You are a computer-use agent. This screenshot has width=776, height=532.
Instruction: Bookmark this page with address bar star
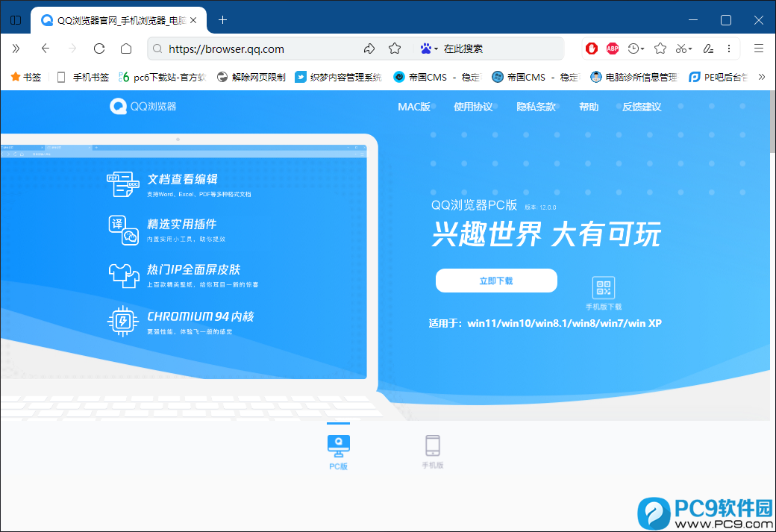[395, 48]
